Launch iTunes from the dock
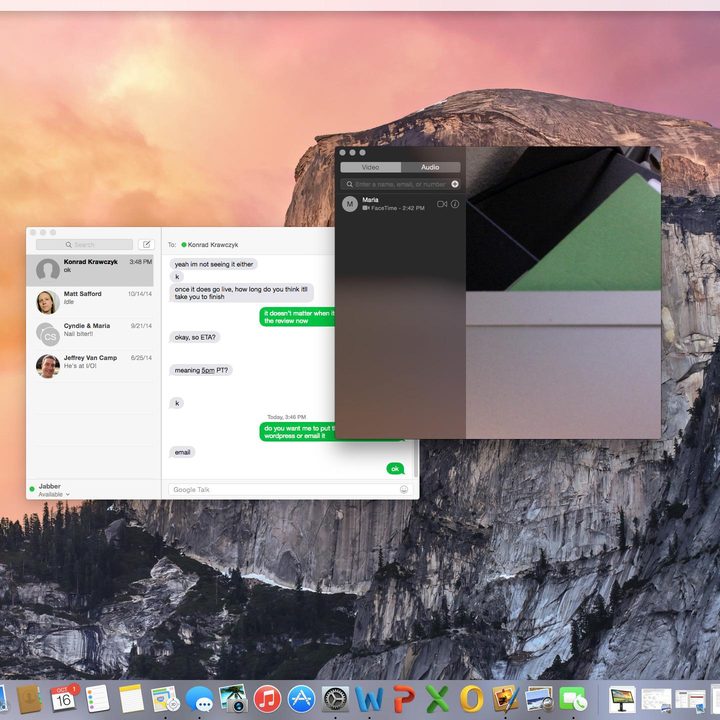 pos(267,698)
